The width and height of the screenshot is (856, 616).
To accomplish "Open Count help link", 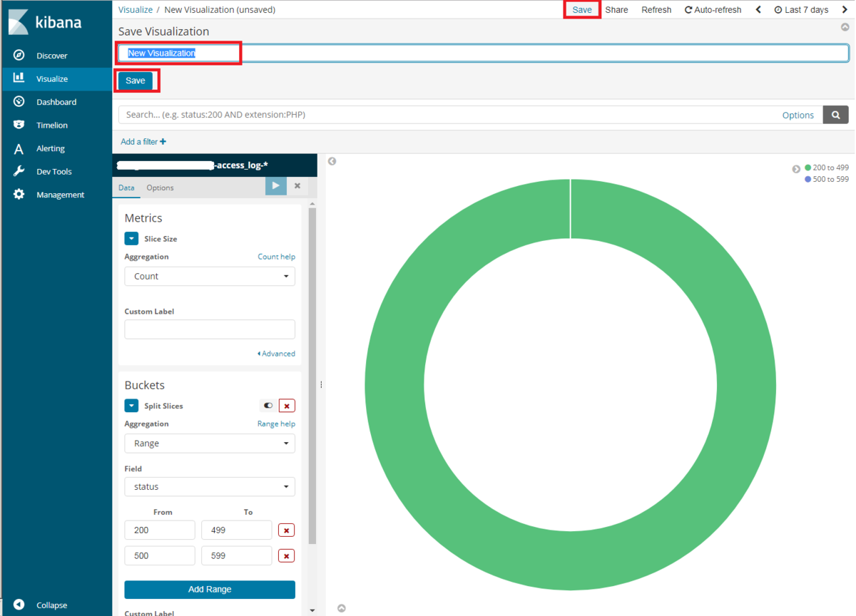I will click(276, 257).
